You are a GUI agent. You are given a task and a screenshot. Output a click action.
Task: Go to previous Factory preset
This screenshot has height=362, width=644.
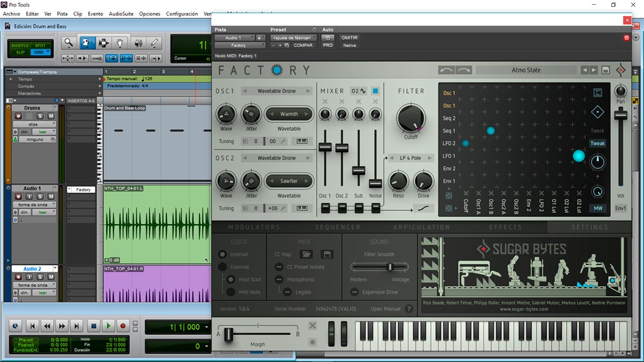point(585,70)
